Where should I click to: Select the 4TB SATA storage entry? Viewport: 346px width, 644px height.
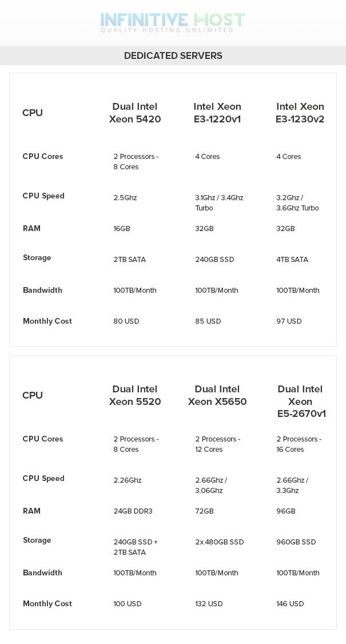click(x=292, y=260)
